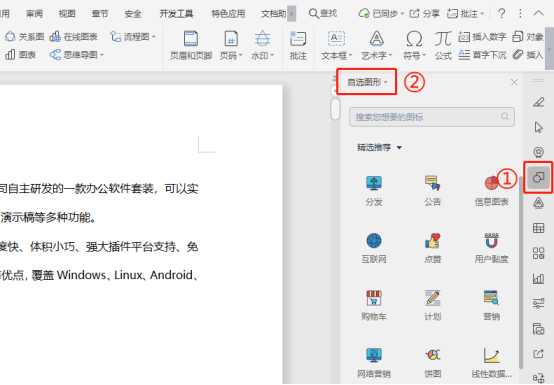Insert a 公式 formula
The image size is (554, 385).
click(x=443, y=46)
